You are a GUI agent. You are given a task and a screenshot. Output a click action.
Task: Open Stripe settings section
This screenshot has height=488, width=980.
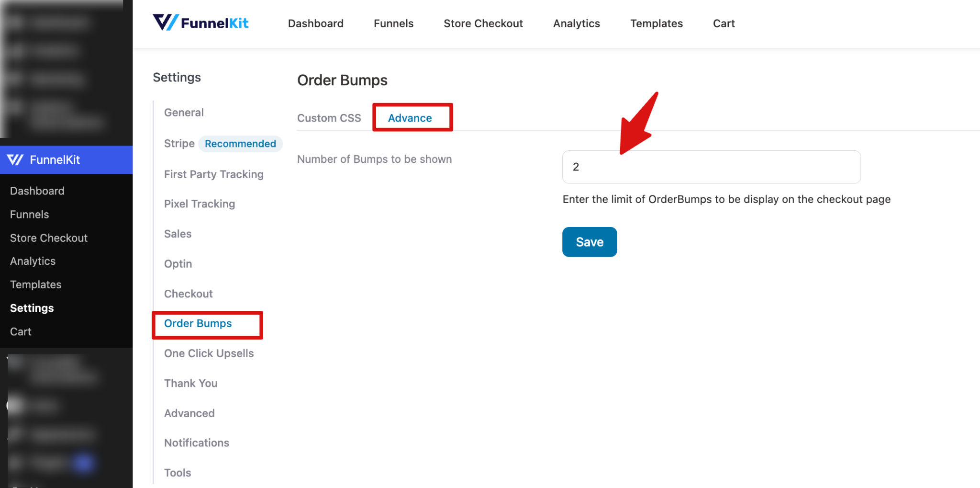coord(179,143)
